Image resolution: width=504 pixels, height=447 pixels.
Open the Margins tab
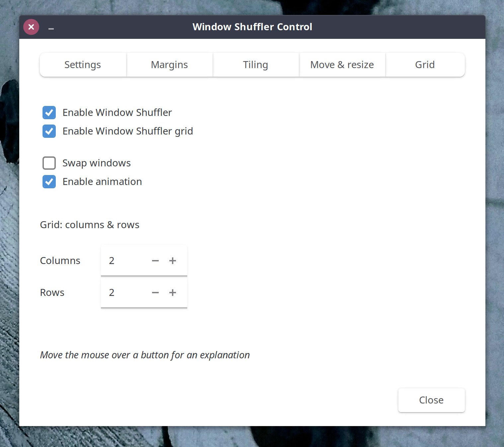tap(169, 65)
